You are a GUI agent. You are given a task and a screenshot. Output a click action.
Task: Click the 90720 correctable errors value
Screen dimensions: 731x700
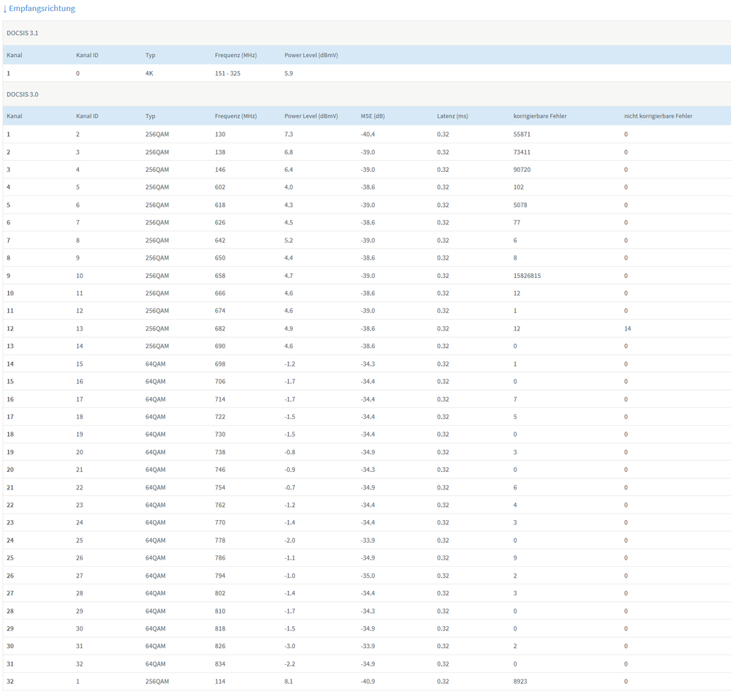coord(522,170)
